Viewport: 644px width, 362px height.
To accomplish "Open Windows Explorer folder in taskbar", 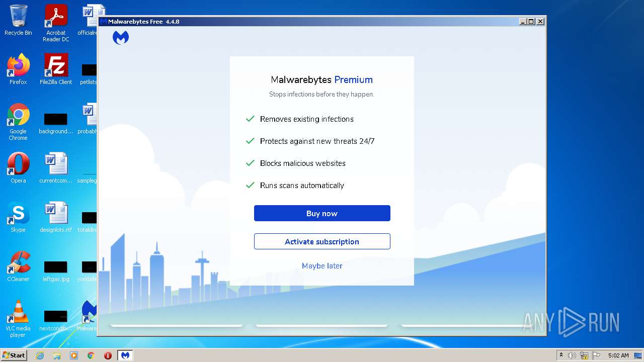I will 57,355.
